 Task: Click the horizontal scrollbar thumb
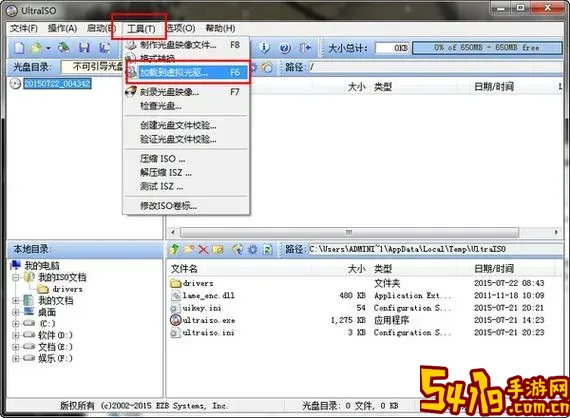[349, 232]
